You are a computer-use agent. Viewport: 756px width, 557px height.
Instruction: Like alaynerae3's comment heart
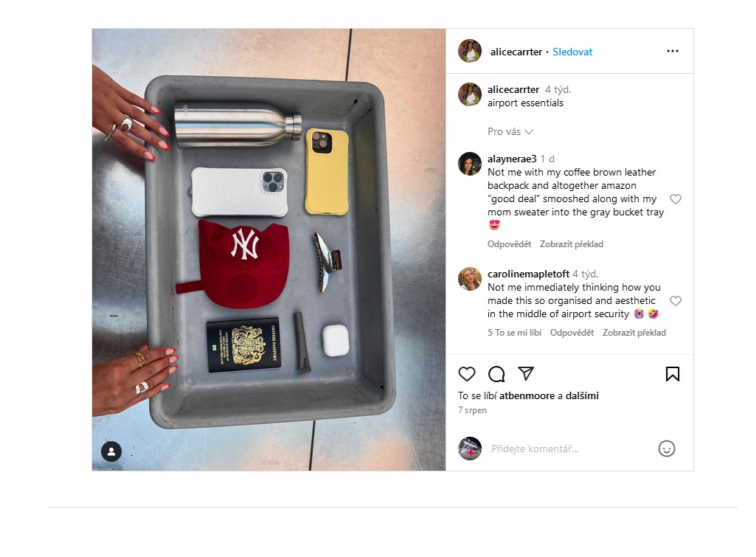tap(676, 199)
